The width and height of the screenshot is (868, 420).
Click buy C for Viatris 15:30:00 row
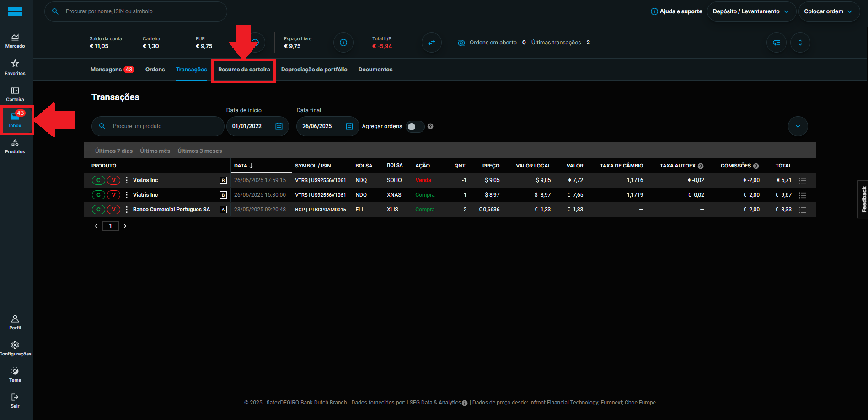[x=98, y=195]
